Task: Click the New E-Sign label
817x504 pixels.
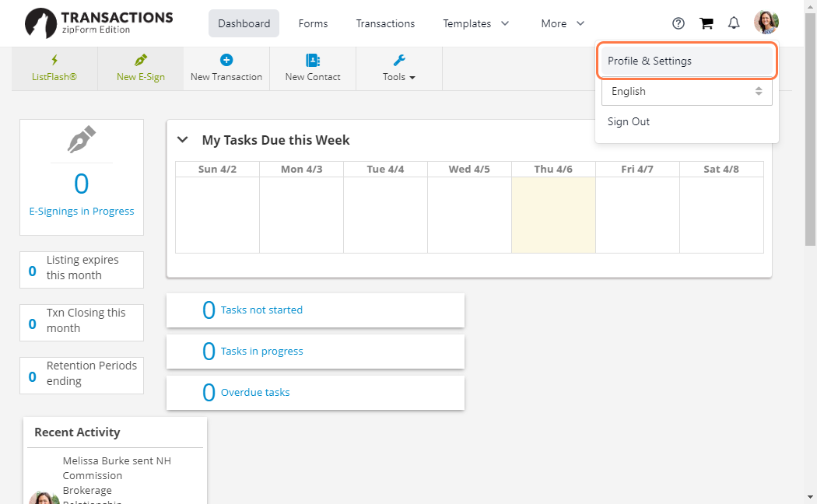Action: point(141,77)
